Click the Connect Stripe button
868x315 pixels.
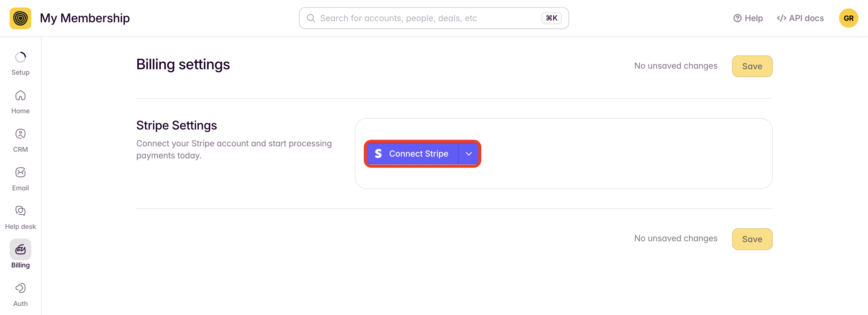pos(412,154)
